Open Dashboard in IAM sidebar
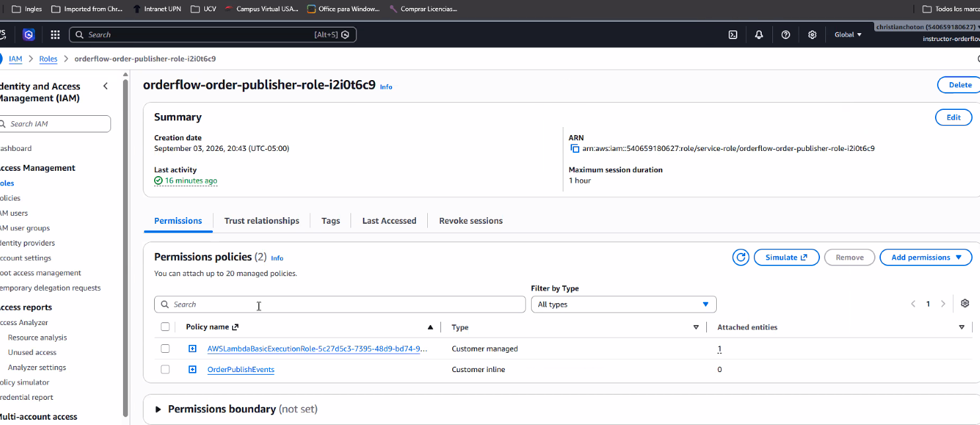 point(16,148)
